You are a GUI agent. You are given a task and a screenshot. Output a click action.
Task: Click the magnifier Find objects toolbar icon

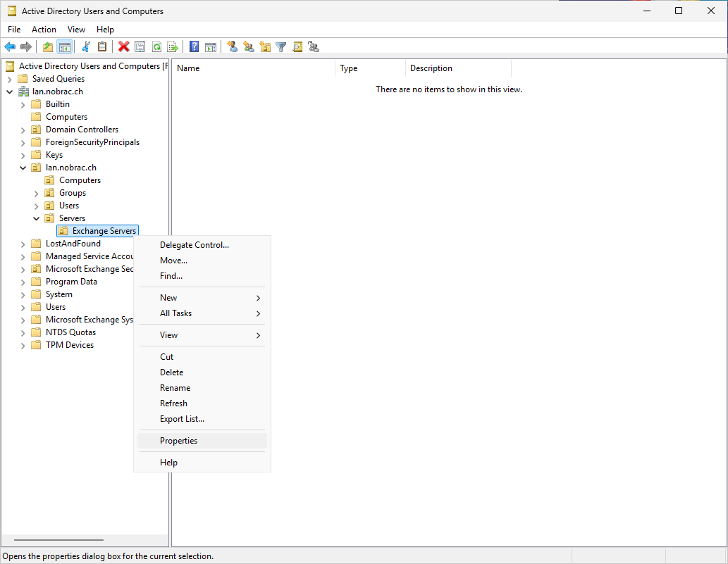tap(297, 47)
